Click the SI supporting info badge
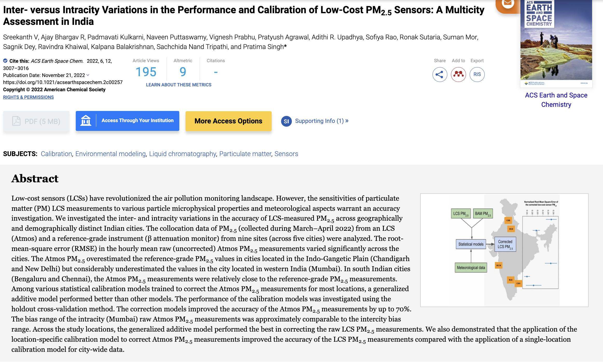The width and height of the screenshot is (603, 364). pos(286,121)
